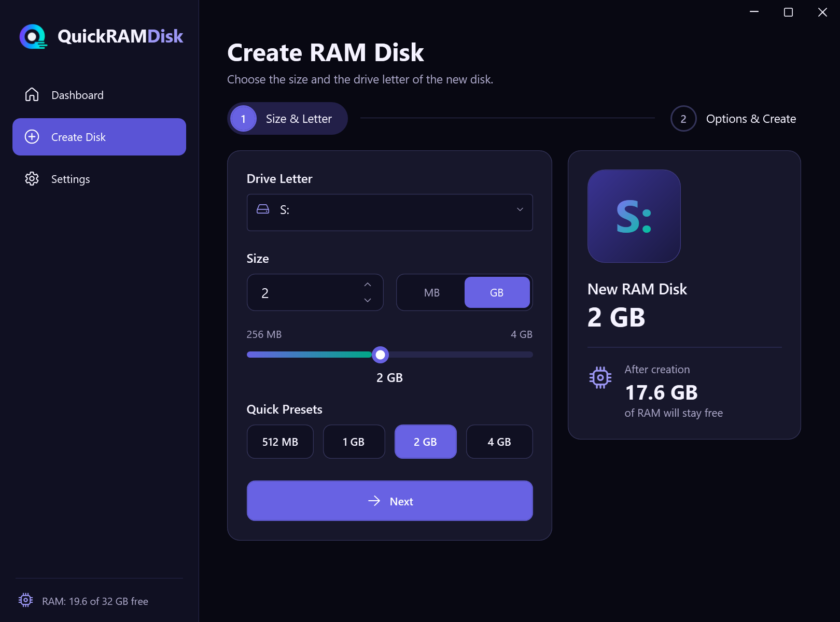This screenshot has width=840, height=622.
Task: Maximize the QuickRAMDisk window
Action: tap(788, 12)
